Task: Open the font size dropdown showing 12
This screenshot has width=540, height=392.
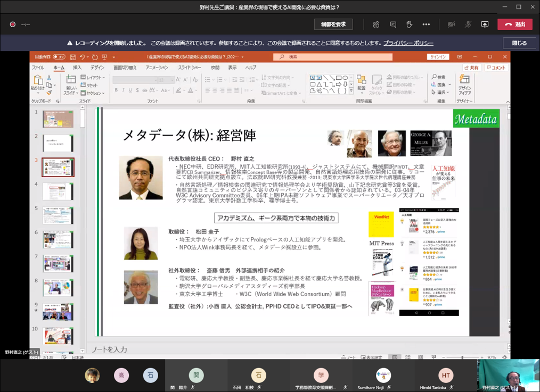Action: pos(166,80)
